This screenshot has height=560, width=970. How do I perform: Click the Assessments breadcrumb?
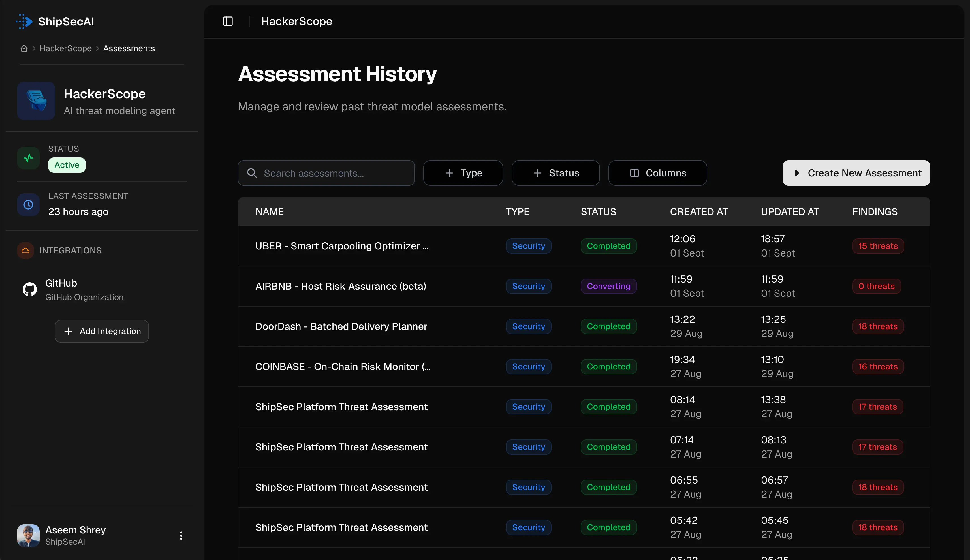pos(129,48)
